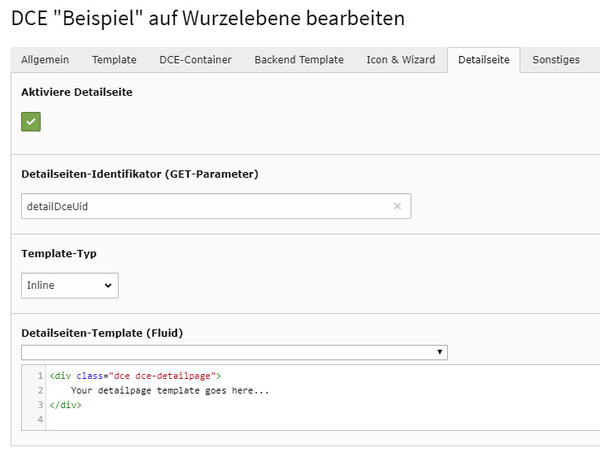Click the small triangle arrow of the template selector
600x456 pixels.
click(x=440, y=352)
